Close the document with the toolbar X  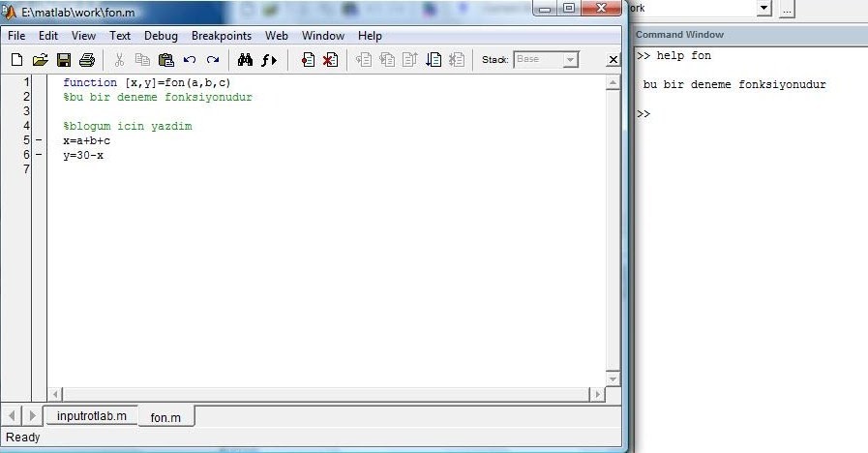[613, 60]
